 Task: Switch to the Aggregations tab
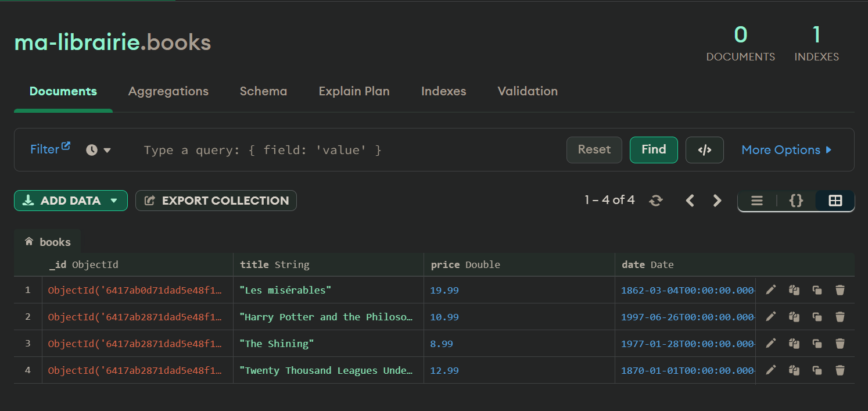[x=168, y=91]
